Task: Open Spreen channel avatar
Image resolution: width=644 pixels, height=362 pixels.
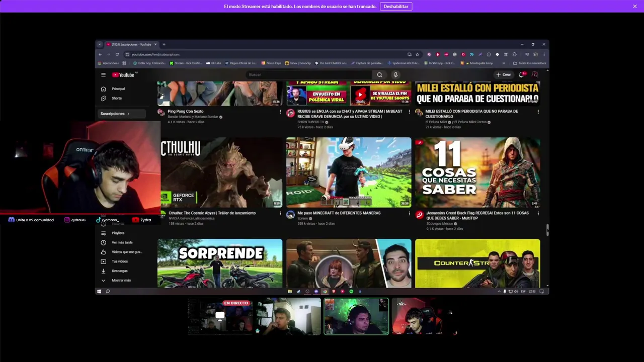Action: click(290, 215)
